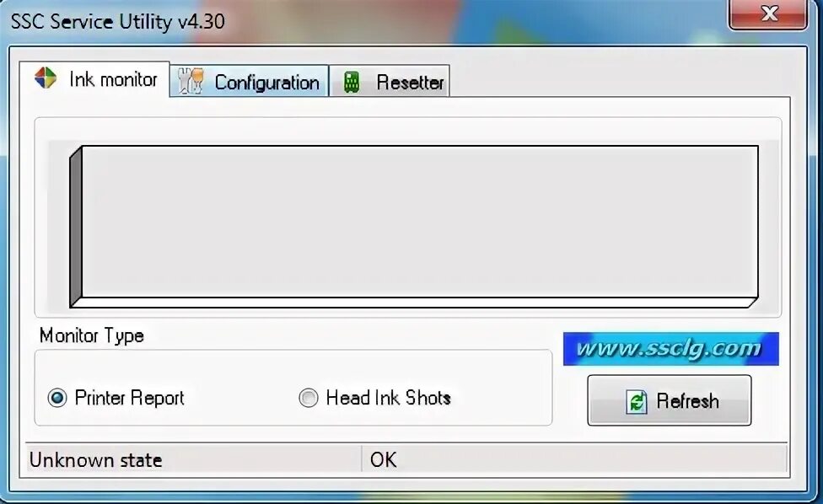823x504 pixels.
Task: Click the red X icon in the title bar
Action: (768, 13)
